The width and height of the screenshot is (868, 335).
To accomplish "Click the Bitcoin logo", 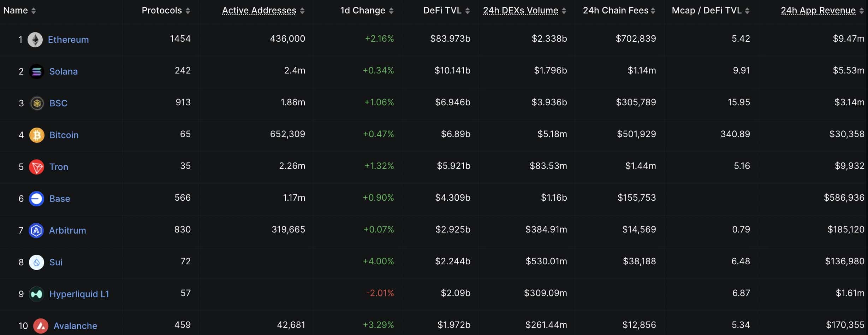I will pyautogui.click(x=36, y=135).
